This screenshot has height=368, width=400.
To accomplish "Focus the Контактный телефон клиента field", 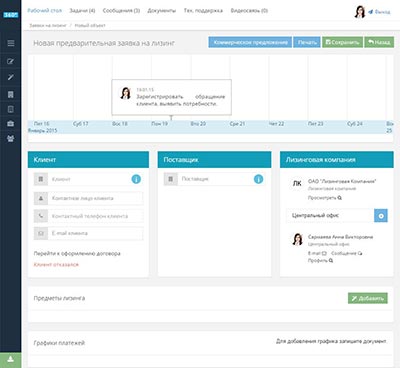I will (x=96, y=216).
